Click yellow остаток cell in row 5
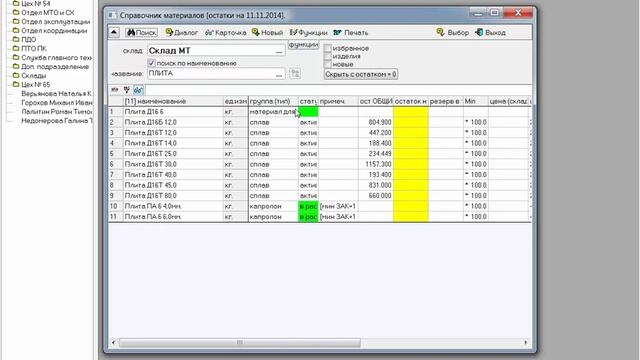 411,153
